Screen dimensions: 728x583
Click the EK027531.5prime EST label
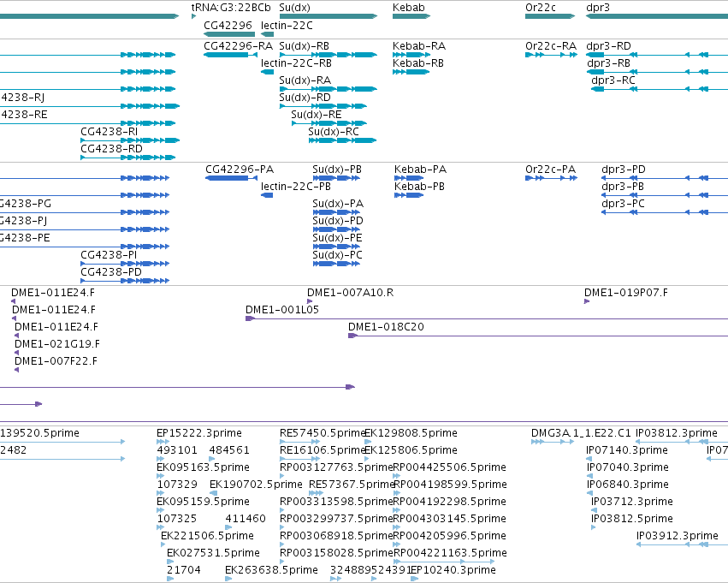(213, 553)
